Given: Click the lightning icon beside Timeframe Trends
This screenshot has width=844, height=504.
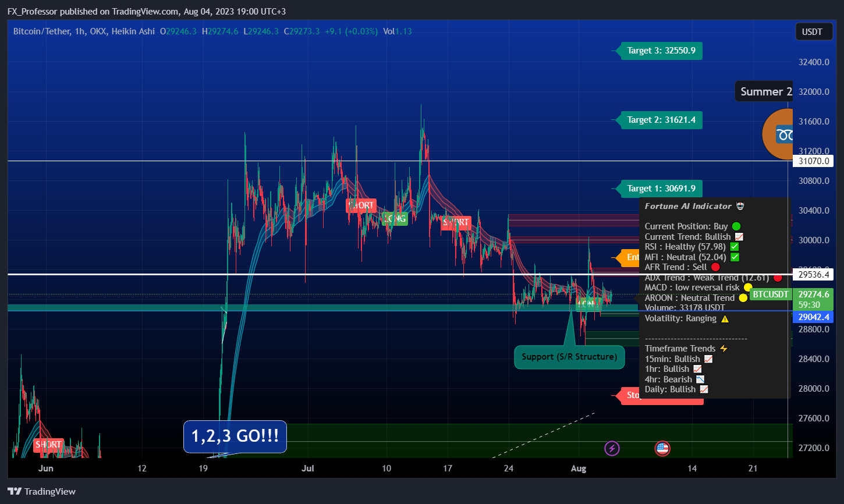Looking at the screenshot, I should tap(724, 349).
